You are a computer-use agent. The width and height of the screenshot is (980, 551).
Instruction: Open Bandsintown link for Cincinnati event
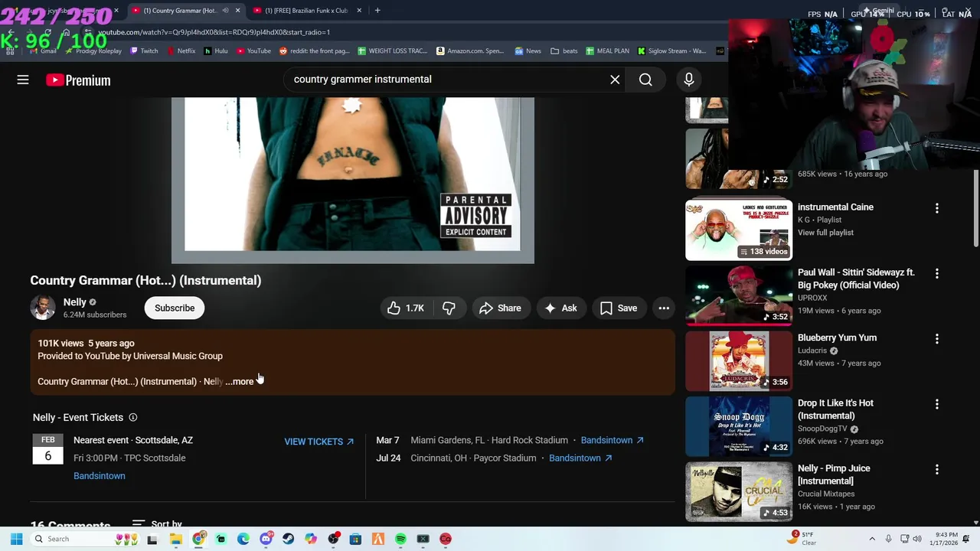point(580,458)
